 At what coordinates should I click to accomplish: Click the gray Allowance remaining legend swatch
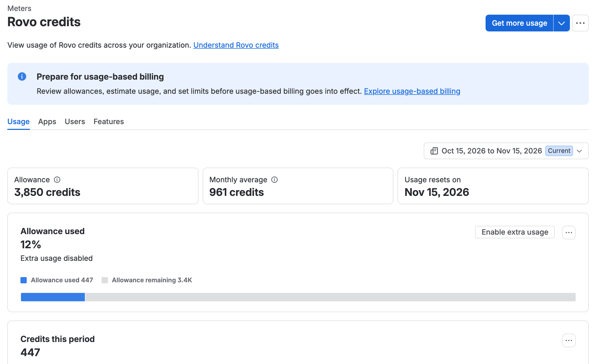105,280
